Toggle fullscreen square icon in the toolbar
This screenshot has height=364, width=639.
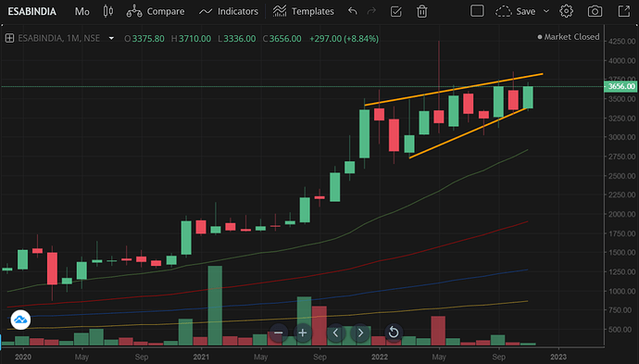[x=477, y=10]
